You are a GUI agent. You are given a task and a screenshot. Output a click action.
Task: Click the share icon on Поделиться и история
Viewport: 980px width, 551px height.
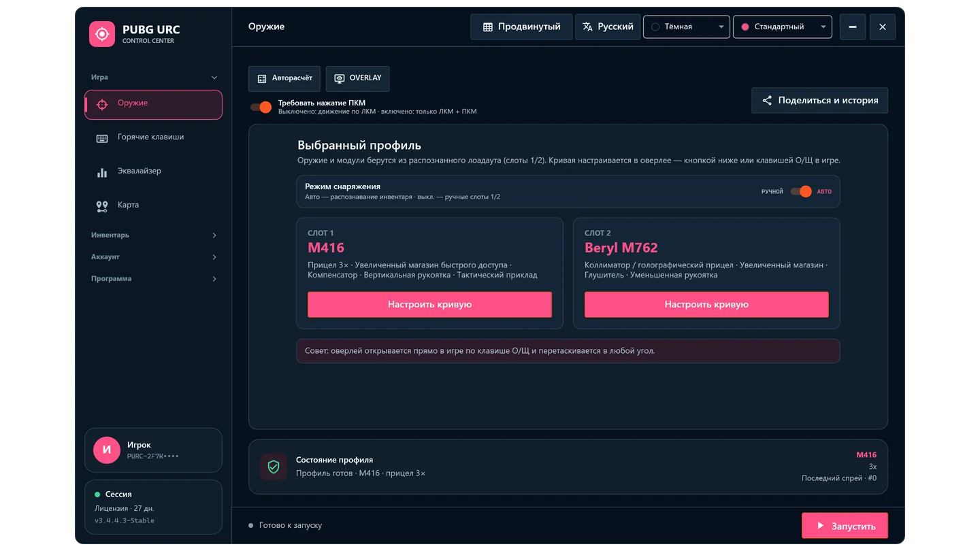pos(767,101)
